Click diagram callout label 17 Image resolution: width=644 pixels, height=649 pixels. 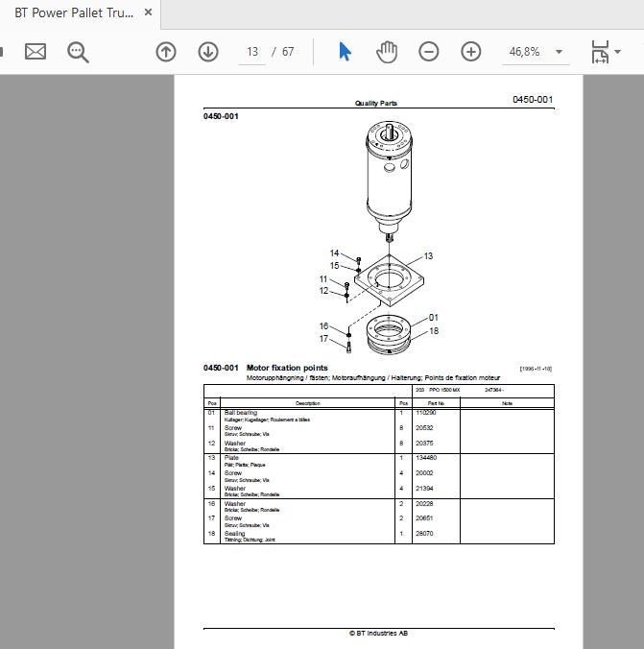click(323, 339)
